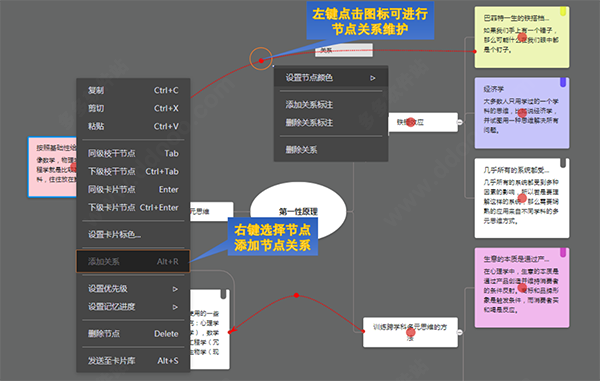Screen dimensions: 600x381
Task: Expand the 设置优先级 submenu arrow
Action: pos(175,289)
